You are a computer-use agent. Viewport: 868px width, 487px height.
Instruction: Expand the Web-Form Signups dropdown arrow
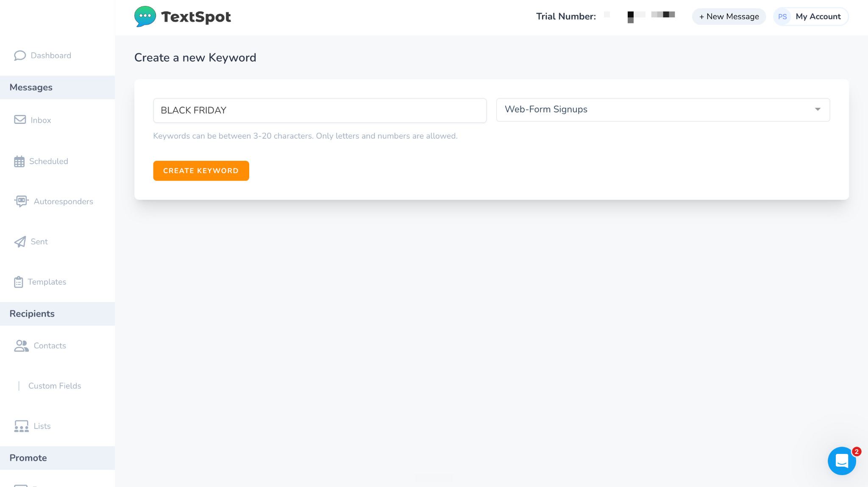[818, 109]
